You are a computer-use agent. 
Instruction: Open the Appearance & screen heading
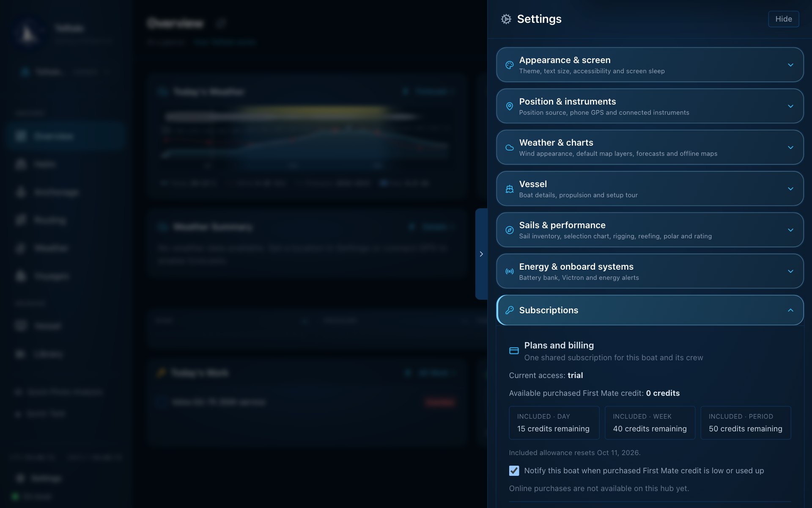[565, 60]
